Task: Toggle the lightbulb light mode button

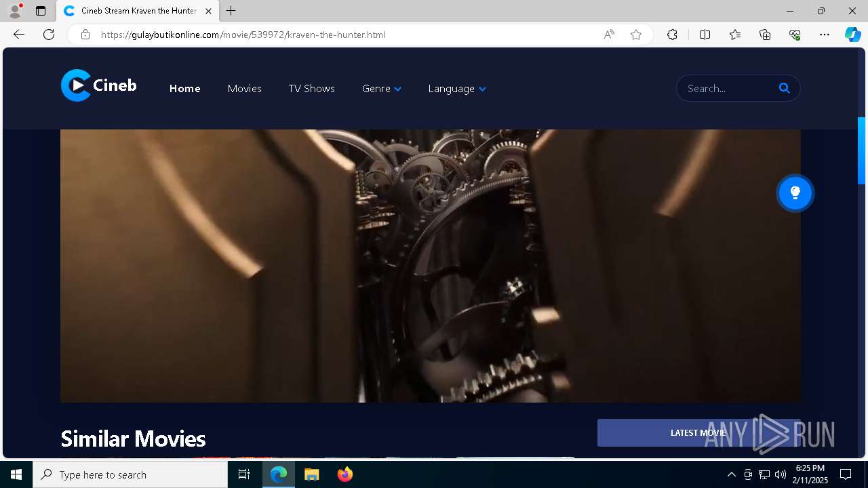Action: (x=795, y=193)
